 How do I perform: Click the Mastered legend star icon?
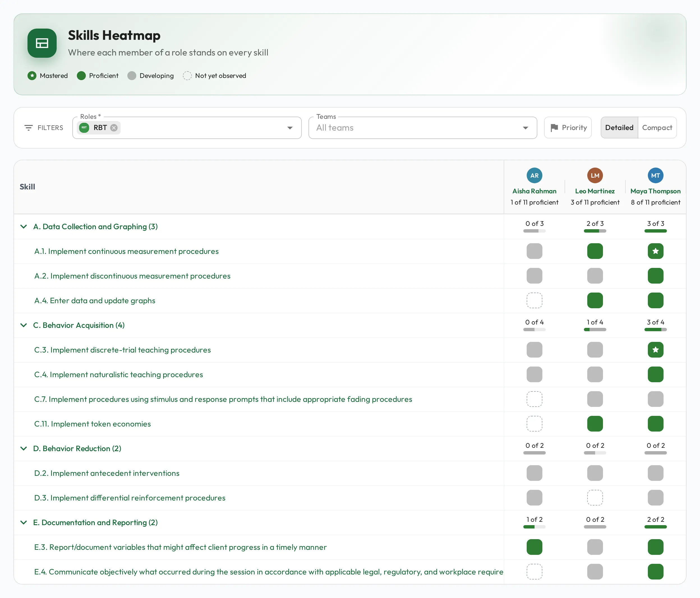point(32,76)
